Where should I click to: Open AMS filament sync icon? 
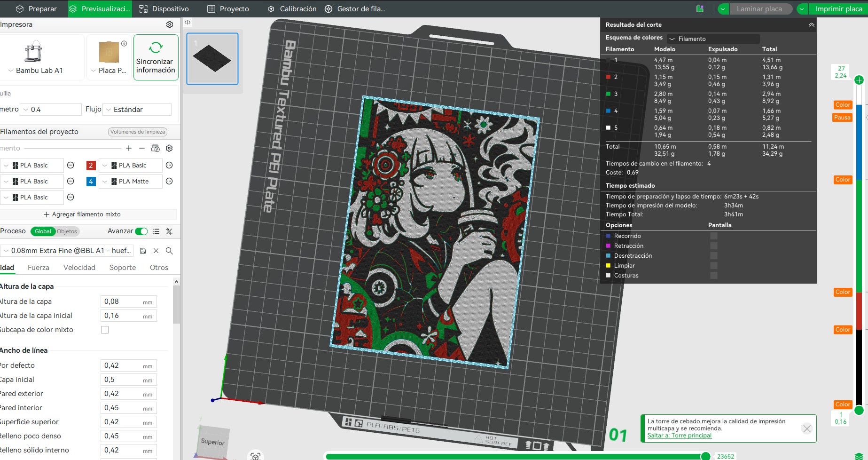(156, 148)
